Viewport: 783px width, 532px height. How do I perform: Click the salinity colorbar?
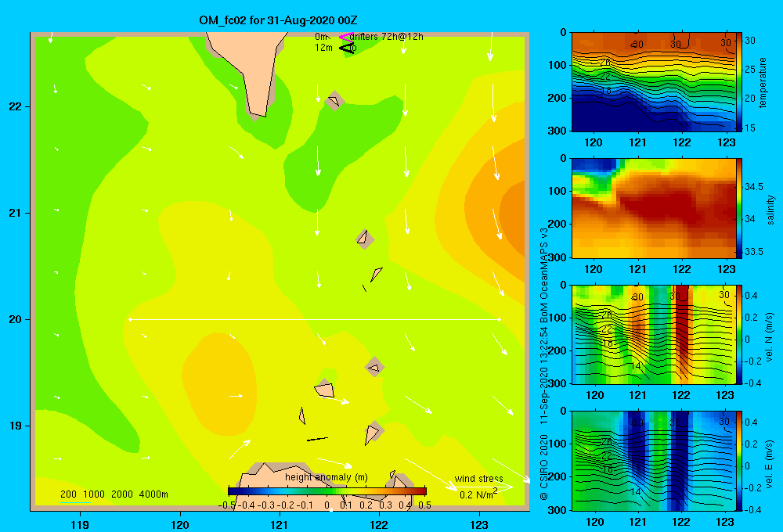coord(739,208)
